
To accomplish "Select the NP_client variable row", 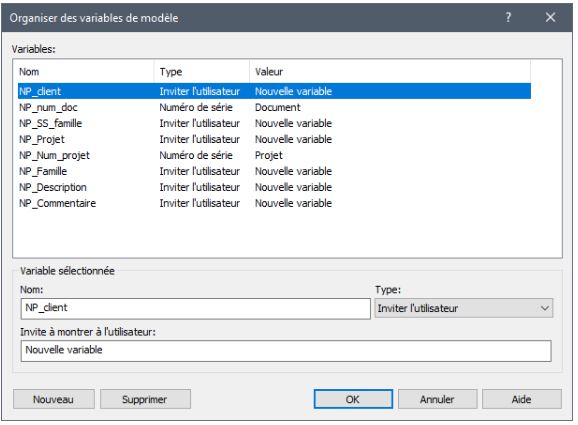I will (274, 91).
